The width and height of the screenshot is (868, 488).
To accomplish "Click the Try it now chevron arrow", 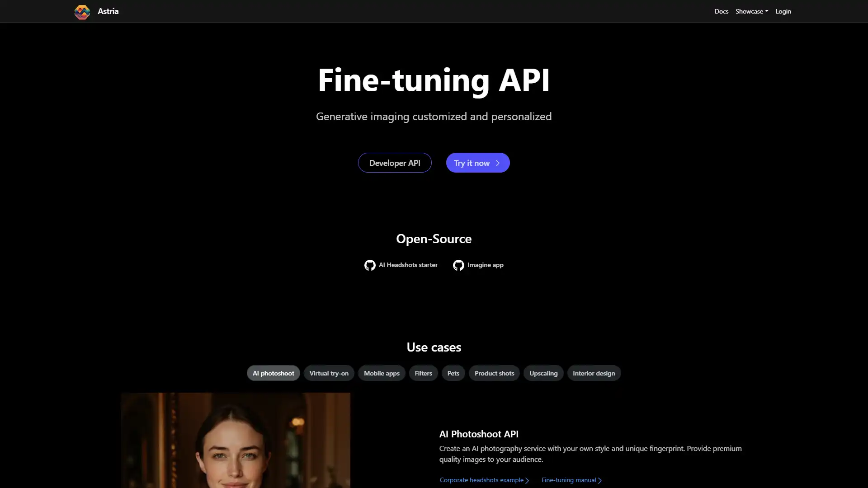I will (x=497, y=162).
